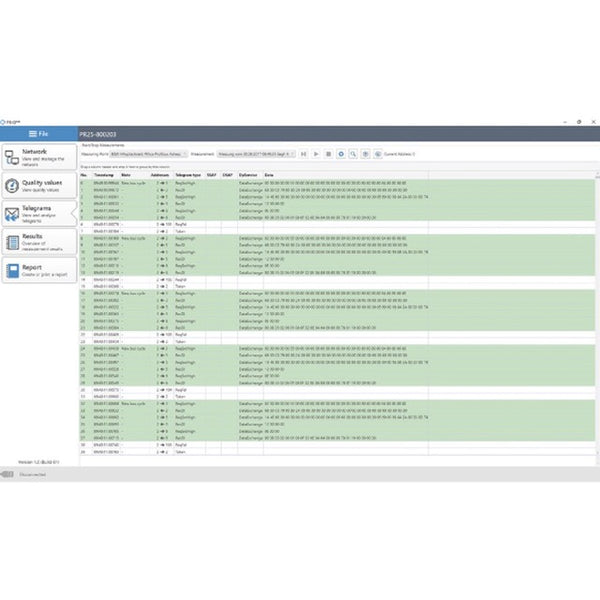Screen dimensions: 600x600
Task: Click the DSAP column header
Action: pos(229,175)
